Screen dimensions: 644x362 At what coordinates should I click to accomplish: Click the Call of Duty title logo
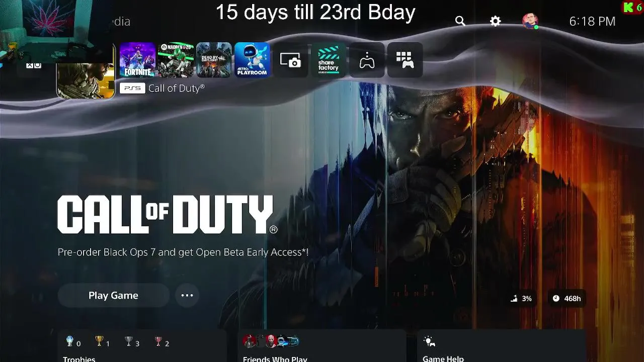[167, 215]
